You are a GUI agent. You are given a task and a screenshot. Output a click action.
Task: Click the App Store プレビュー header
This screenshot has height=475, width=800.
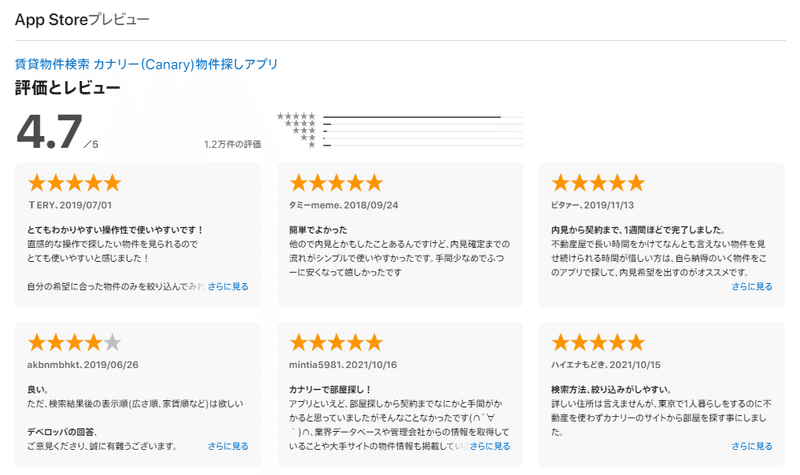[82, 20]
